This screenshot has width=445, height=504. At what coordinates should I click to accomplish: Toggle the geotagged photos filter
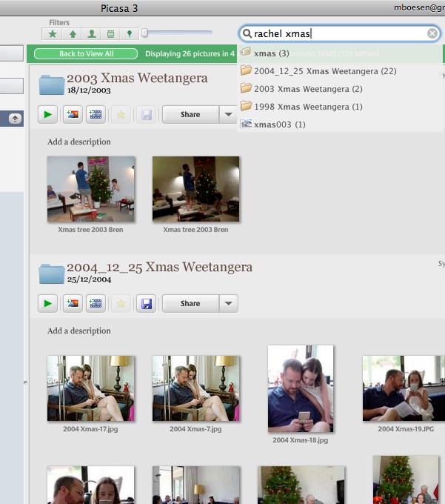point(130,34)
